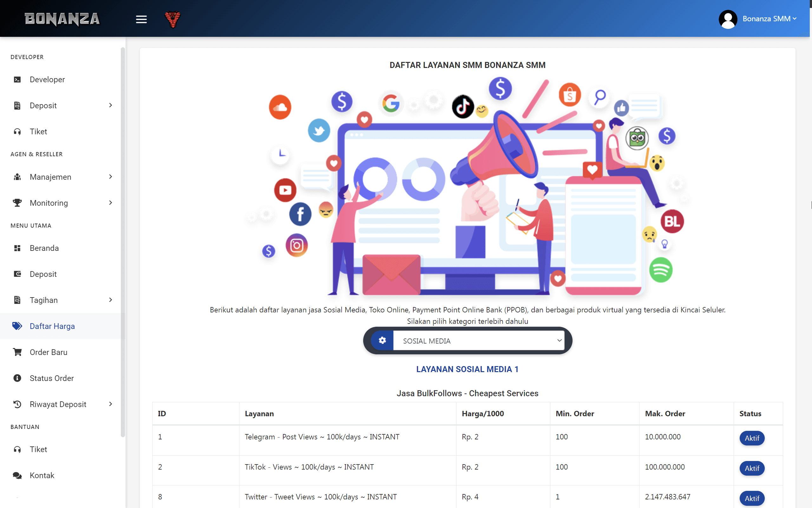This screenshot has height=508, width=812.
Task: Click the '10.000.000' Mak. Order value
Action: click(x=663, y=437)
